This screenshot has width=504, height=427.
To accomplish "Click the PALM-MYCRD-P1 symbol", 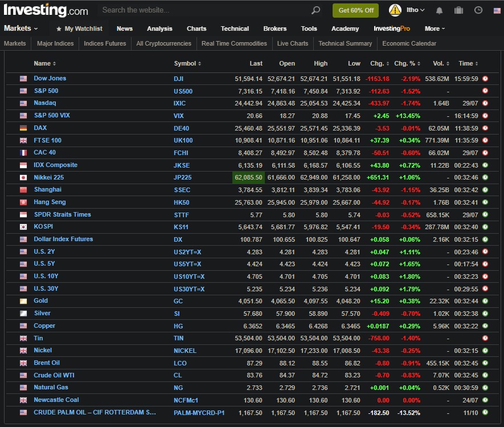I will point(199,413).
